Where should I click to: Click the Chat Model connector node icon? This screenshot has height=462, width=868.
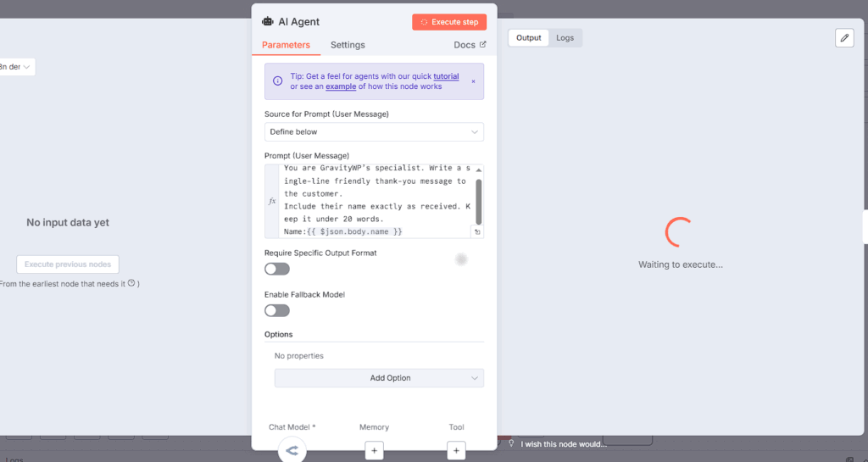(292, 451)
